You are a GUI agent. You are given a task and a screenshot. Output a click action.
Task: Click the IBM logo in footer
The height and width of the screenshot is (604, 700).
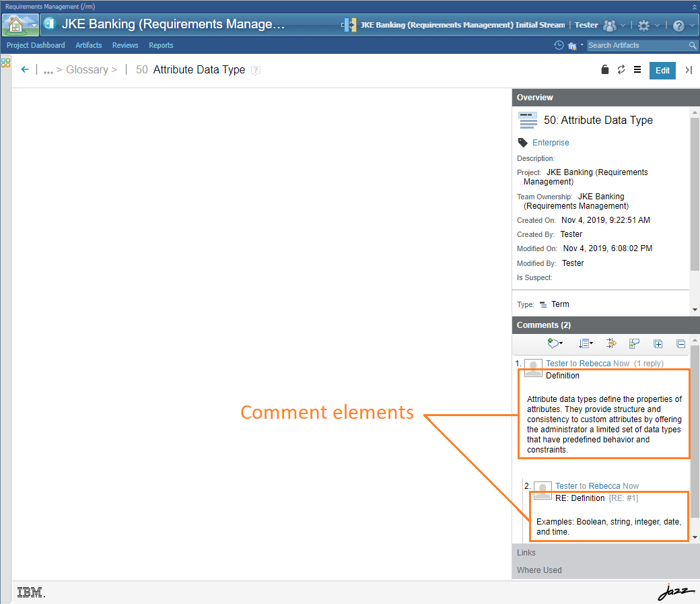pos(30,593)
